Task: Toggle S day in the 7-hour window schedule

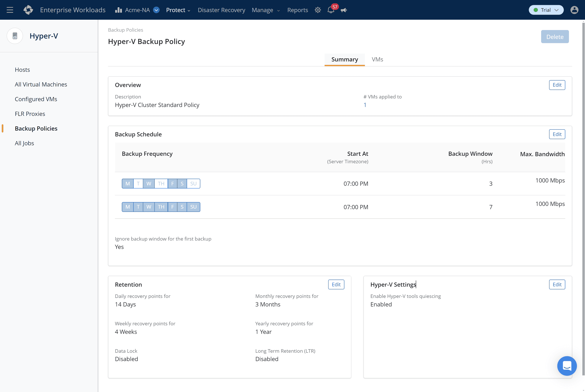Action: click(182, 207)
